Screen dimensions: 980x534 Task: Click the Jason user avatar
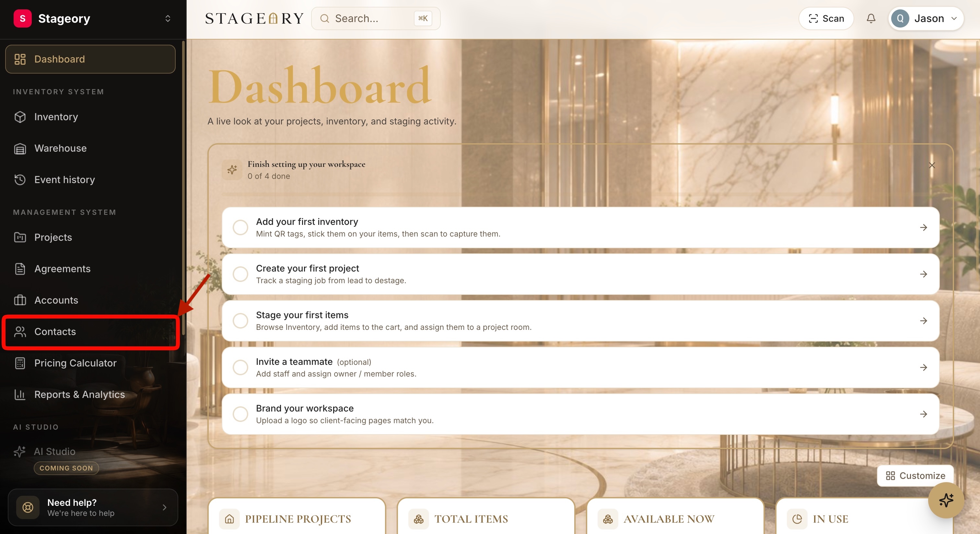click(900, 18)
